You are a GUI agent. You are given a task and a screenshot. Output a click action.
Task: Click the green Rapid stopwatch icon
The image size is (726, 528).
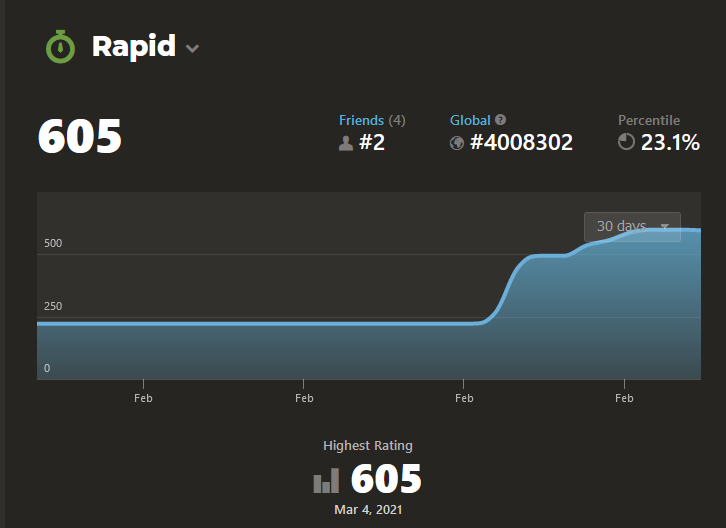(x=60, y=47)
